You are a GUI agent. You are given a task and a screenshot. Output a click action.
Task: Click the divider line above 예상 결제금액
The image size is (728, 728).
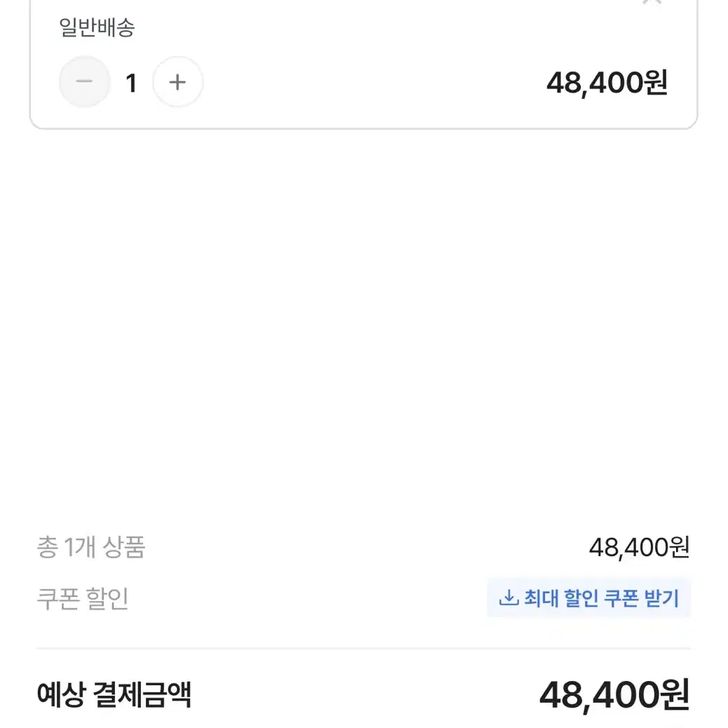tap(363, 648)
